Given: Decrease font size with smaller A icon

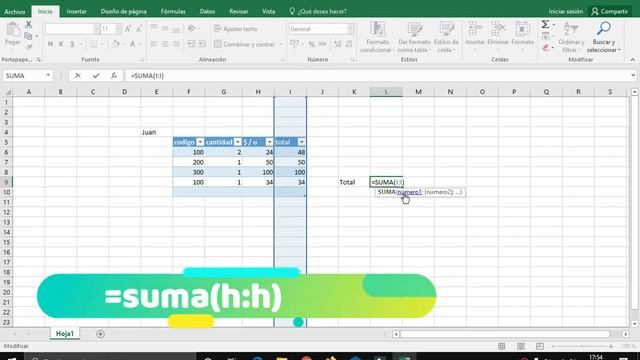Looking at the screenshot, I should (x=139, y=29).
